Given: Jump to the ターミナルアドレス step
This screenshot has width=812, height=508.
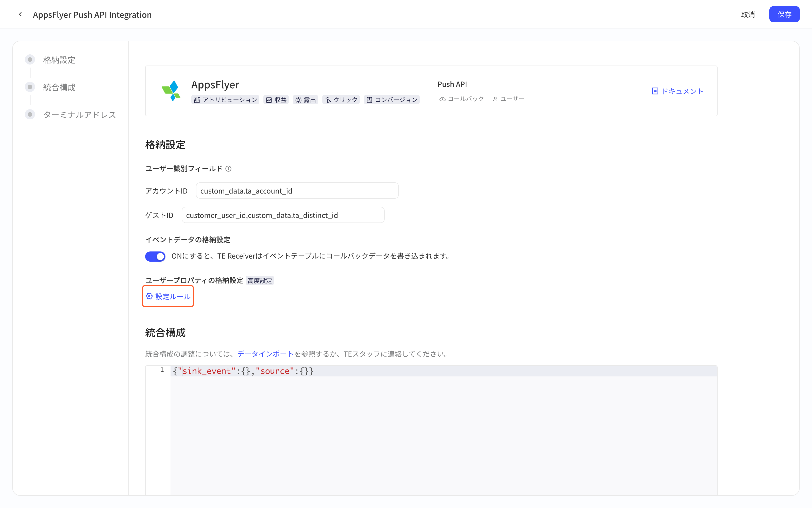Looking at the screenshot, I should pos(79,115).
